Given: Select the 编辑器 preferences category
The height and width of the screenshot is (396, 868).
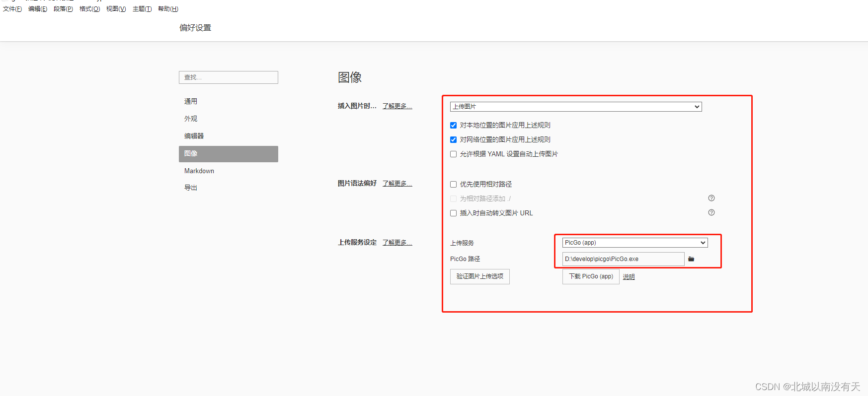Looking at the screenshot, I should pos(229,136).
